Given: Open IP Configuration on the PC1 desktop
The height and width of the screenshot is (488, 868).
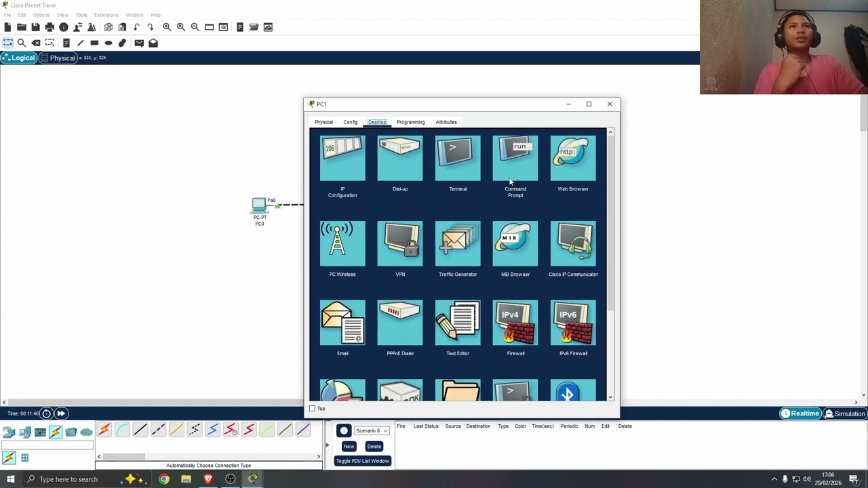Looking at the screenshot, I should pos(342,159).
